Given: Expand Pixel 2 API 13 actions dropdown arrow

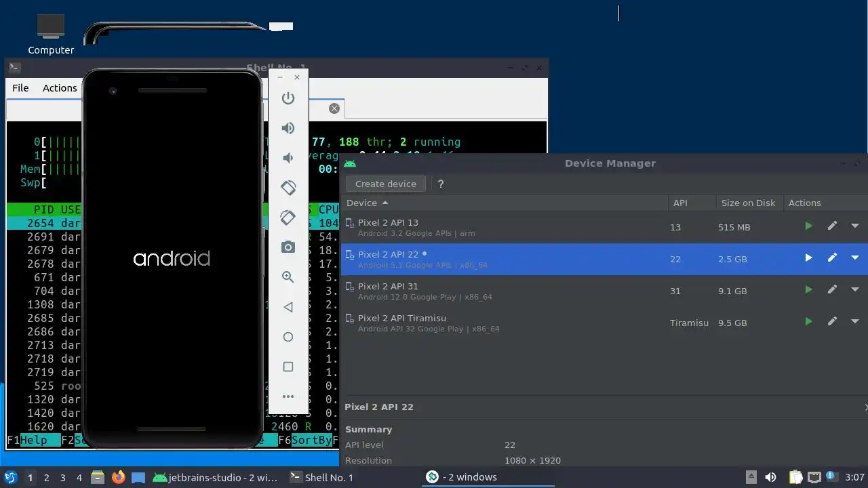Looking at the screenshot, I should point(854,226).
